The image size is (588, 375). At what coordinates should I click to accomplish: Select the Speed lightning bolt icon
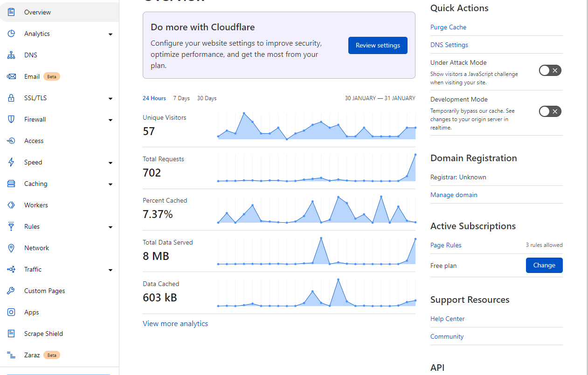coord(11,163)
